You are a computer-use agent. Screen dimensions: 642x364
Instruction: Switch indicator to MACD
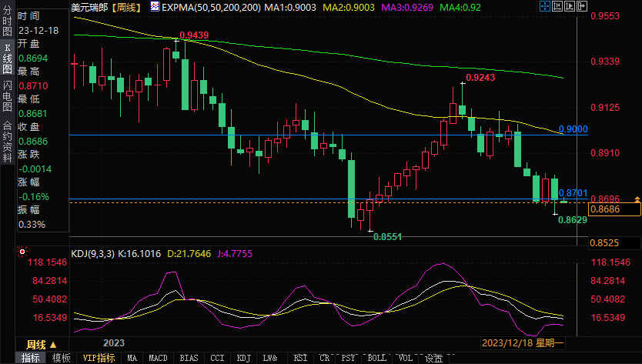point(158,358)
